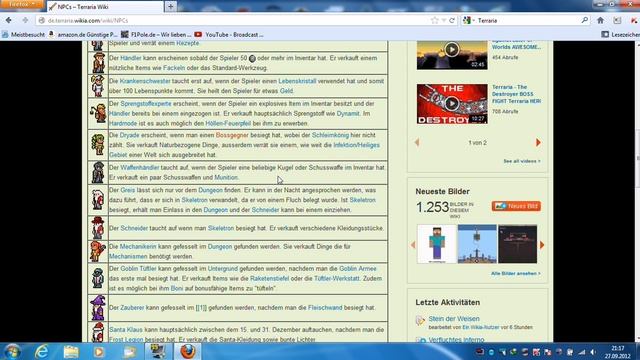Click the Schneider NPC sprite image
The image size is (640, 360).
(98, 228)
